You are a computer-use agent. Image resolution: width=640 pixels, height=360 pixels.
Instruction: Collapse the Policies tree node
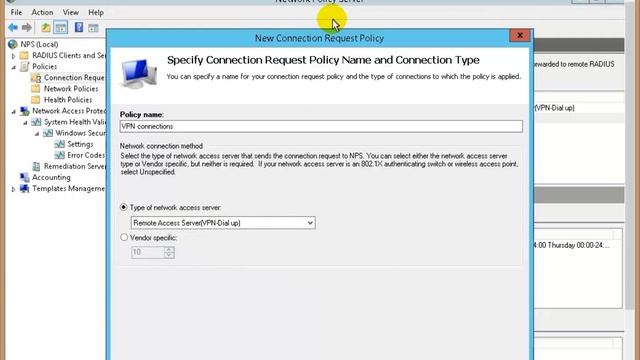point(13,67)
